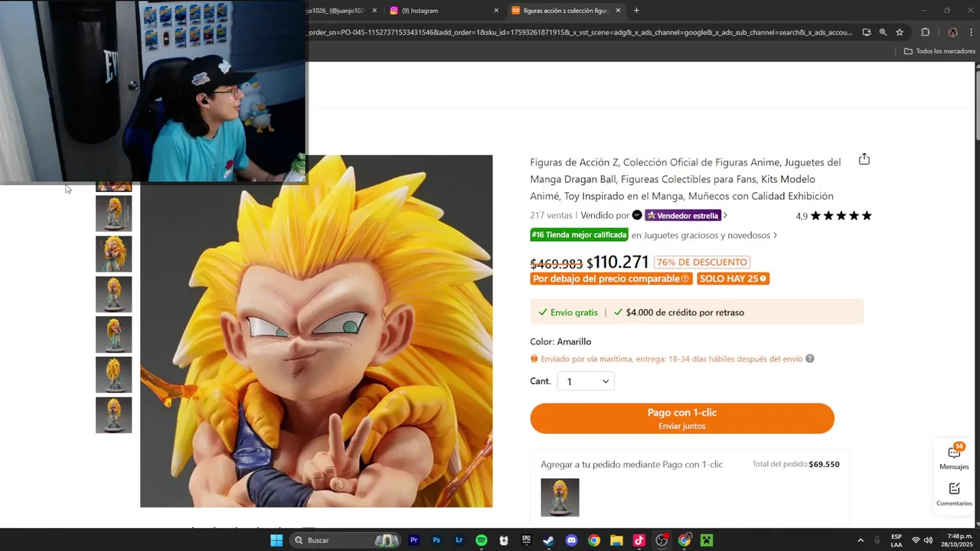The height and width of the screenshot is (551, 980).
Task: Switch to the 'figuras acción z colección' tab
Action: pyautogui.click(x=565, y=11)
